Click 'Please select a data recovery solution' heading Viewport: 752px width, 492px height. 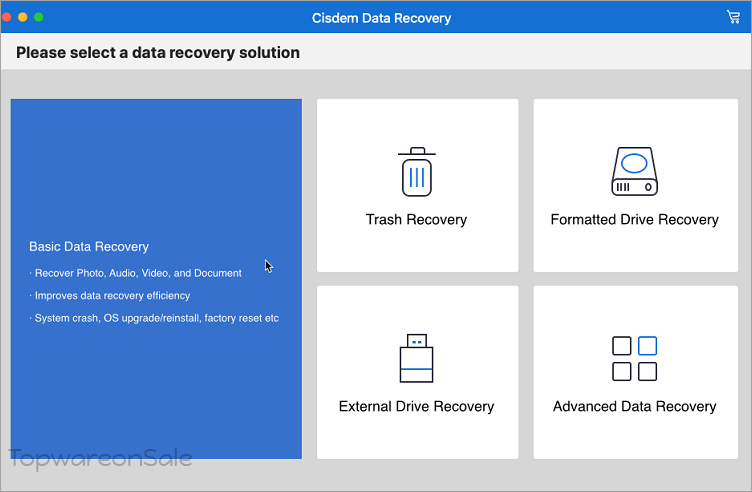(158, 52)
